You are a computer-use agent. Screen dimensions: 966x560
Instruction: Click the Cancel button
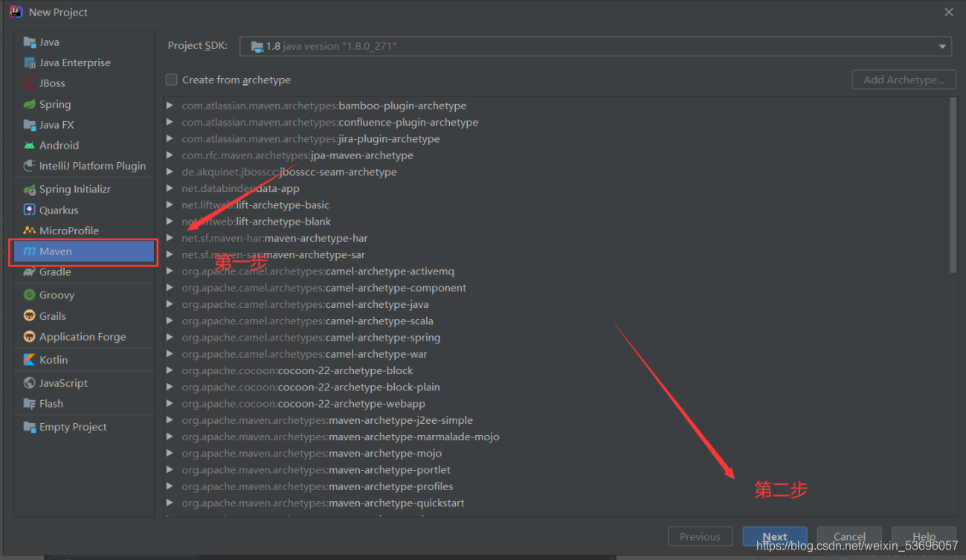click(849, 536)
